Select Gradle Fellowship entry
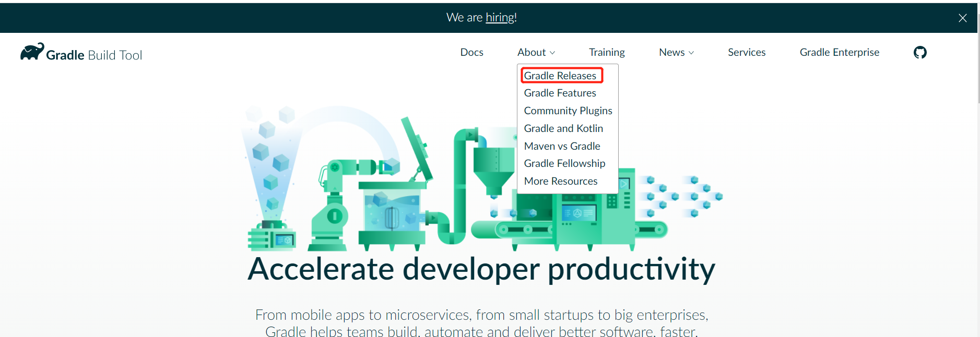The height and width of the screenshot is (337, 980). click(564, 163)
